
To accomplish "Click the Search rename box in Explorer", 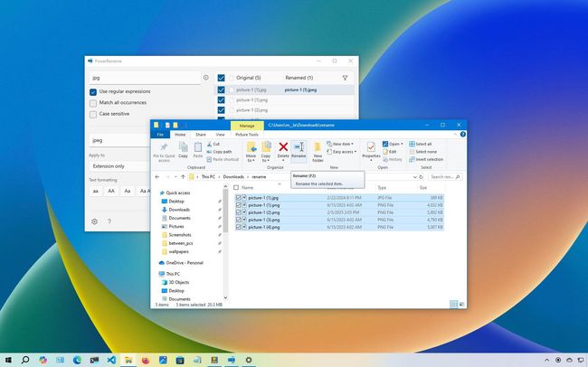I will (x=445, y=176).
